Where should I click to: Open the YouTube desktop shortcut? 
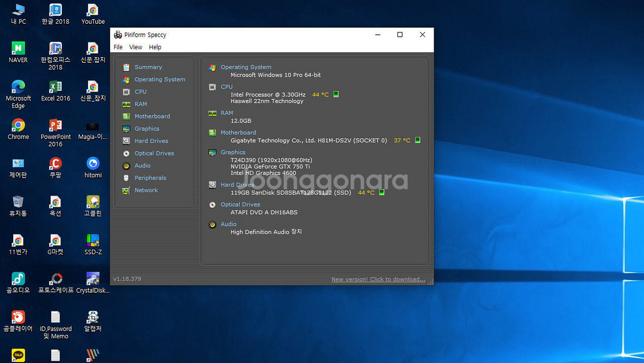(93, 14)
